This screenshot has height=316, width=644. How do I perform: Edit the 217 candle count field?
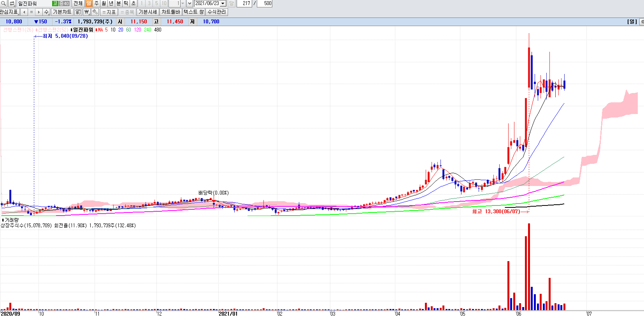(x=244, y=4)
